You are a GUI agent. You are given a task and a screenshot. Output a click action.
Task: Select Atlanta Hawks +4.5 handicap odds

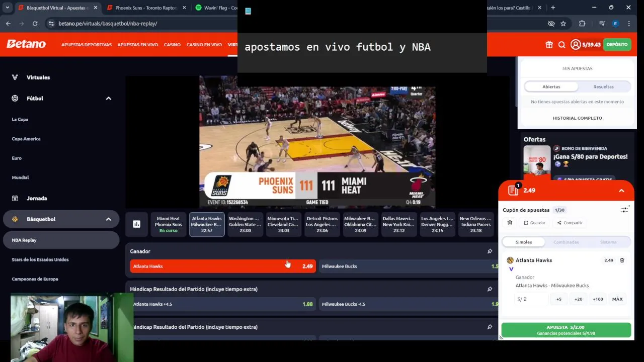click(223, 304)
